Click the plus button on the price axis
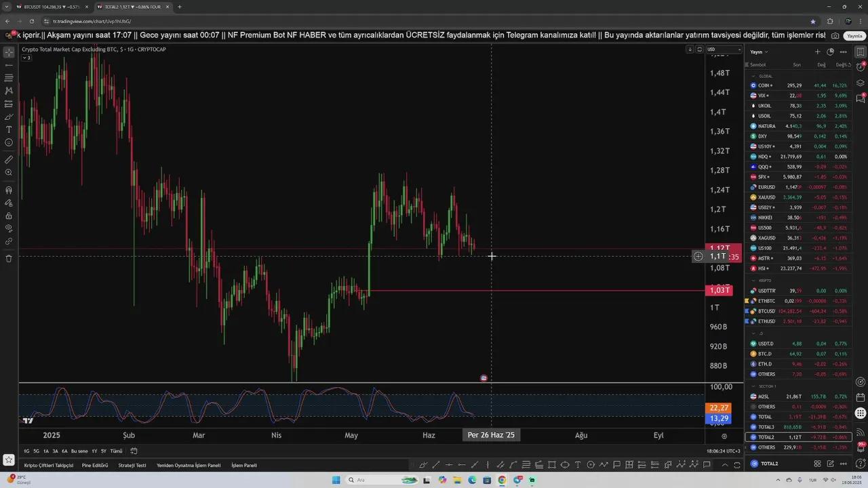Viewport: 868px width, 488px height. pyautogui.click(x=698, y=256)
